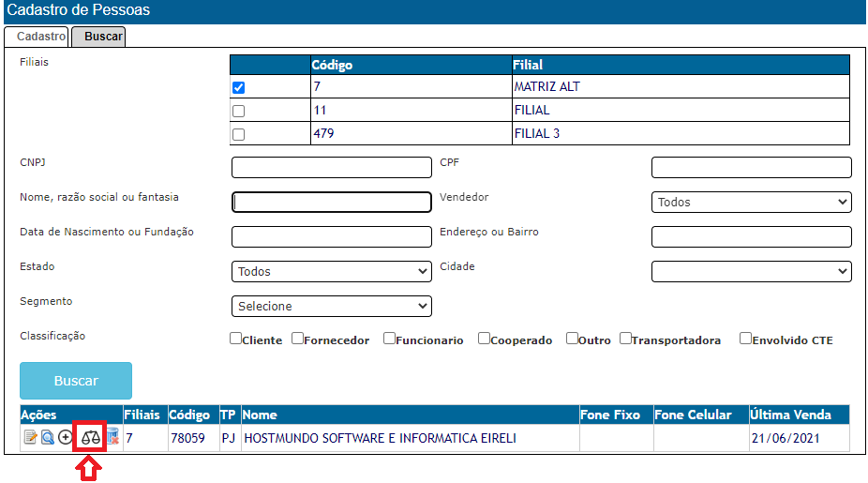This screenshot has width=868, height=483.
Task: Focus the CNPJ input field
Action: click(332, 167)
